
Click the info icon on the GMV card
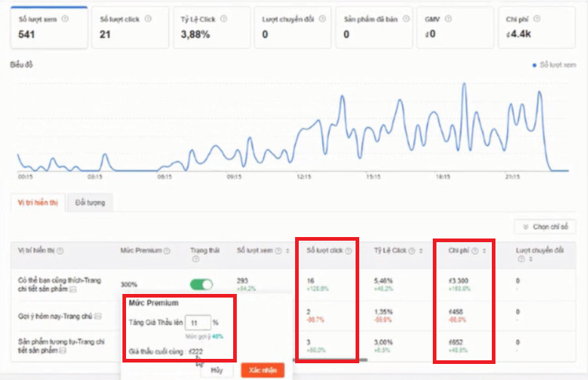tap(445, 19)
